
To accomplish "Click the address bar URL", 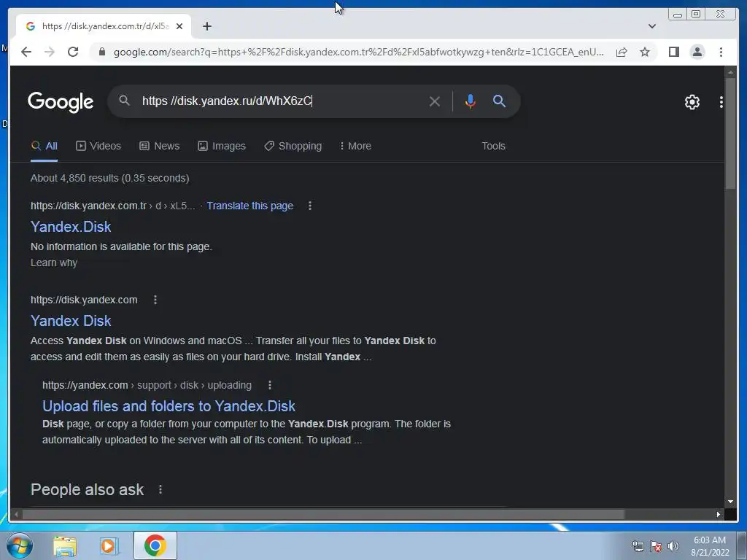I will 359,52.
